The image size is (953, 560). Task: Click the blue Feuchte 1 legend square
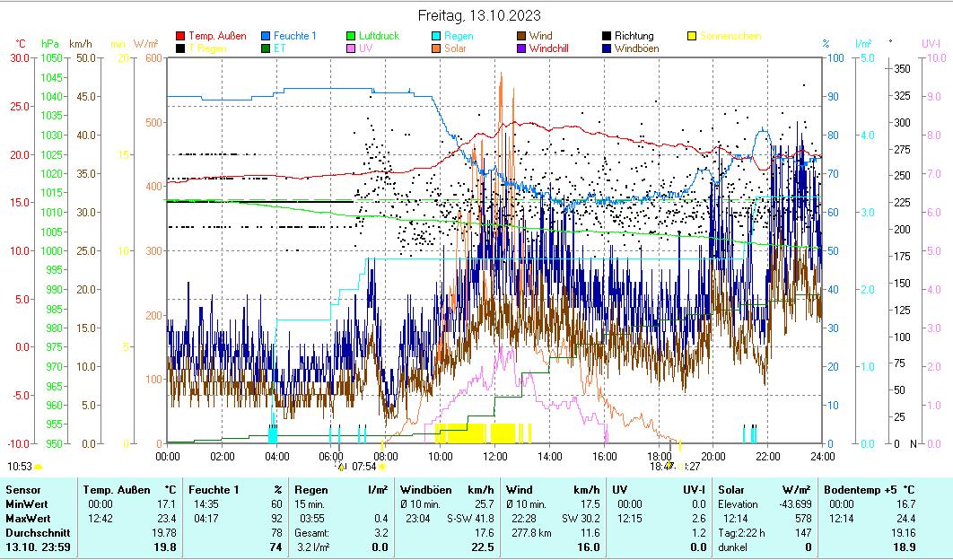[267, 37]
